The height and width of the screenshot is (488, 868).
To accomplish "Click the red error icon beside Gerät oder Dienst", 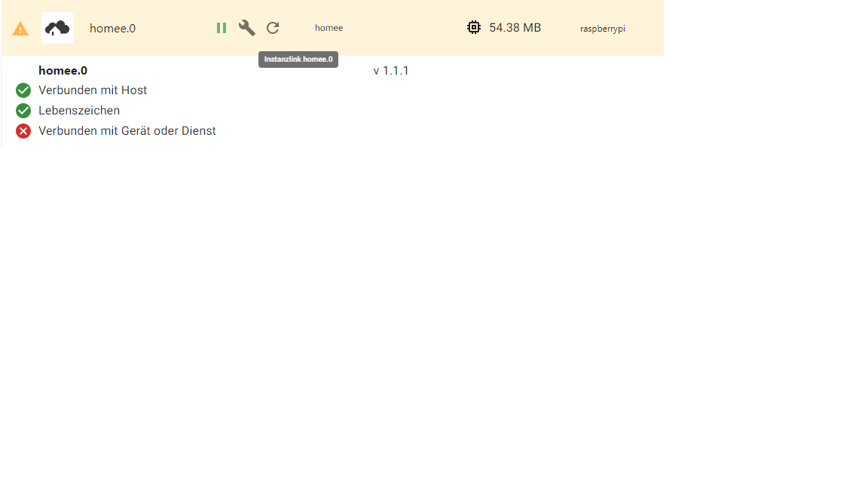I will (23, 131).
